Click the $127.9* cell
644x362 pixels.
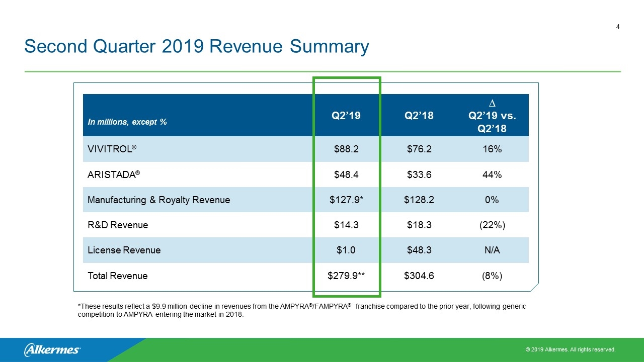347,200
